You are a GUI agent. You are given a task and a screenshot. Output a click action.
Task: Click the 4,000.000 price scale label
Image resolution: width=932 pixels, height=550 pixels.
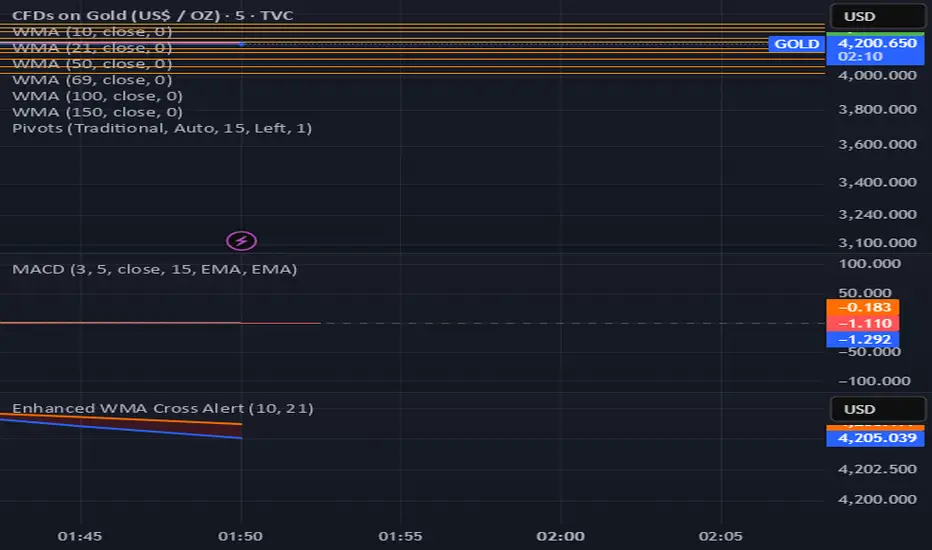pos(877,76)
